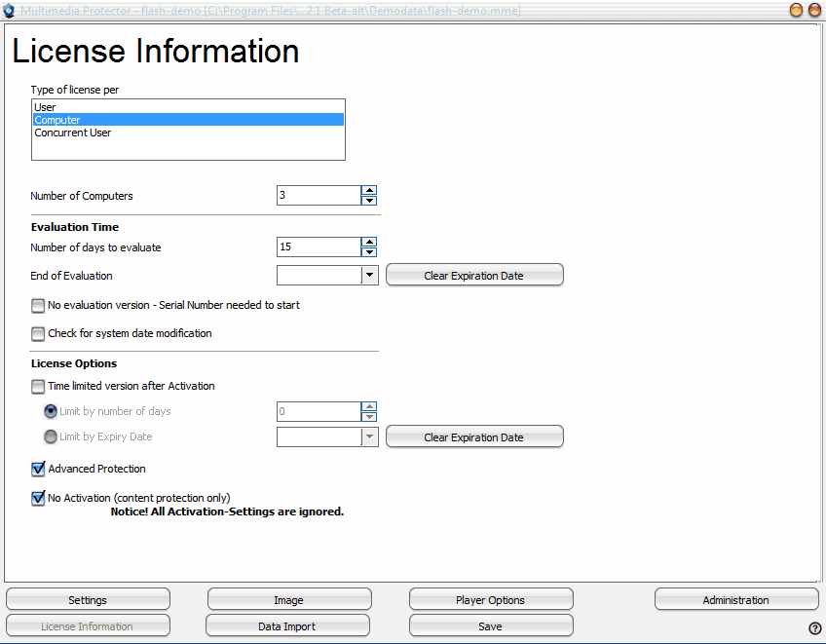Screen dimensions: 826x644
Task: Uncheck the Advanced Protection checkbox
Action: coord(38,469)
